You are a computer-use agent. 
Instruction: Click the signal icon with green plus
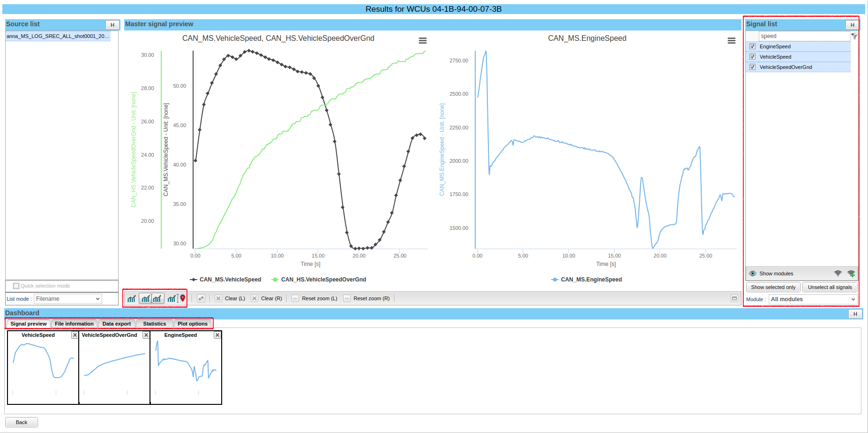[x=851, y=273]
